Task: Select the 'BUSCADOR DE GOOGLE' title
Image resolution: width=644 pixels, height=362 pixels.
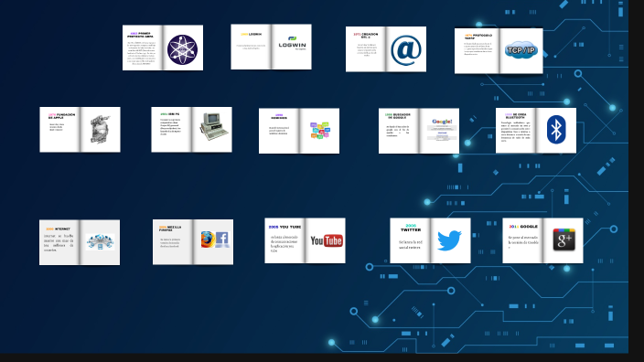Action: click(398, 116)
